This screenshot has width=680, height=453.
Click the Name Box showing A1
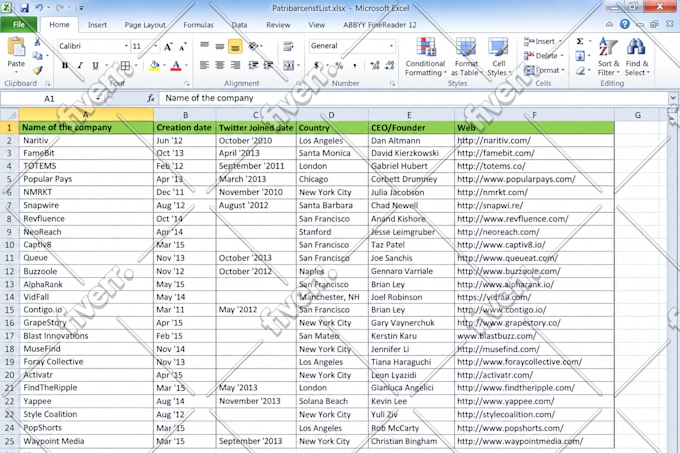click(49, 98)
